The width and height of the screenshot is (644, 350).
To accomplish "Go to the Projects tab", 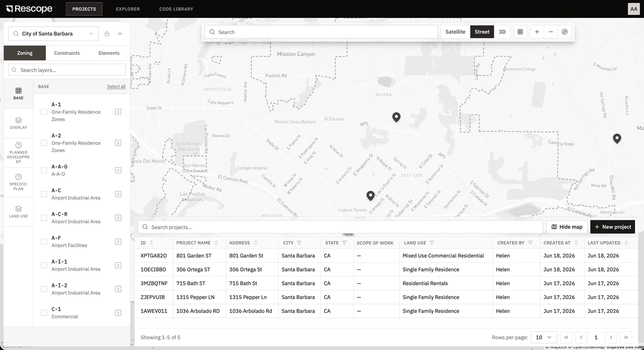I will [x=84, y=9].
